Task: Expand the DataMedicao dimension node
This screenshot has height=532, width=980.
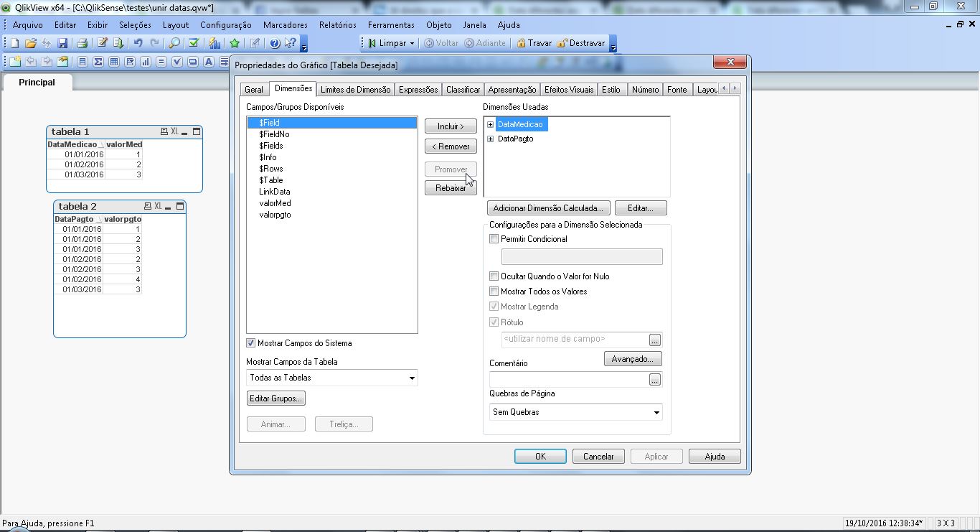Action: (491, 125)
